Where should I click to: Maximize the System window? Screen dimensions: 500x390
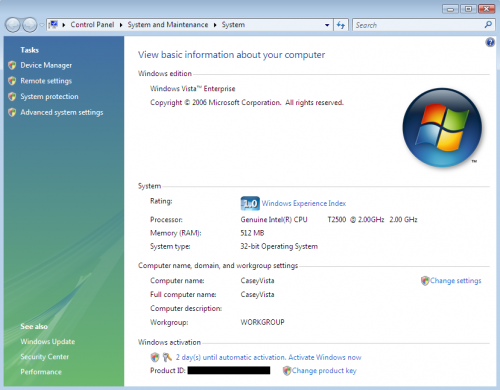468,9
